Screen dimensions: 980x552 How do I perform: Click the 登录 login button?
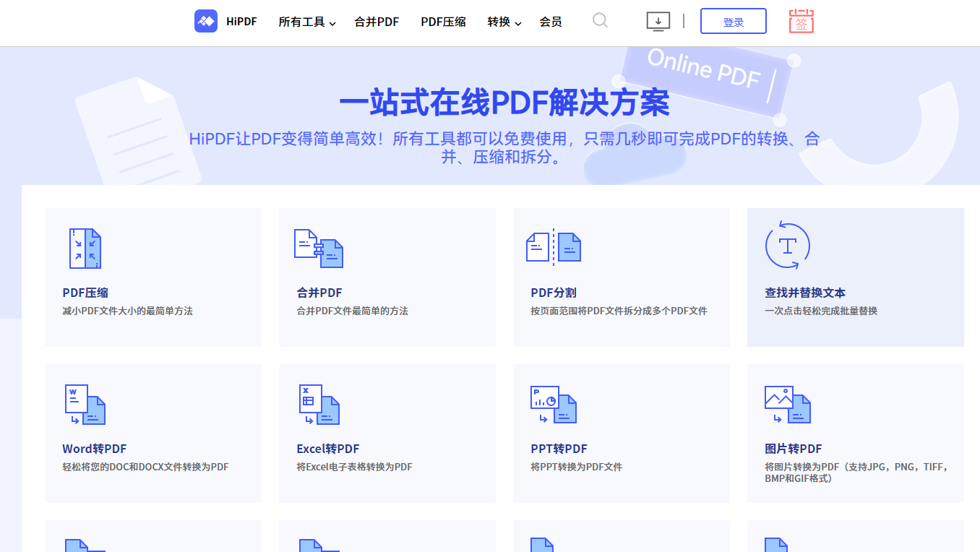pyautogui.click(x=734, y=22)
